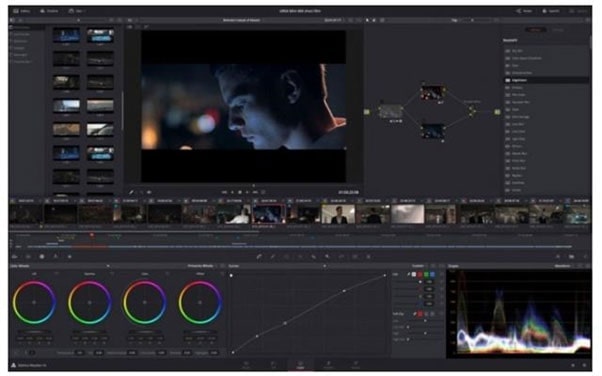The image size is (602, 376).
Task: Stop playback in the viewer
Action: [240, 192]
